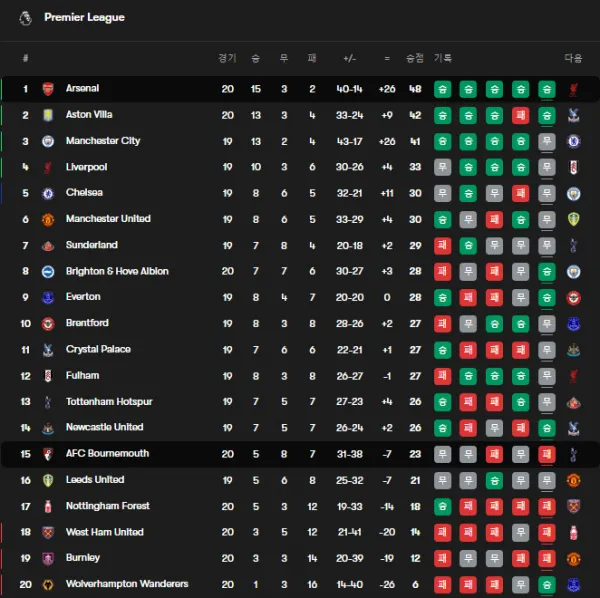Screen dimensions: 600x598
Task: Click Liverpool crest as Arsenal's next opponent
Action: [x=573, y=89]
